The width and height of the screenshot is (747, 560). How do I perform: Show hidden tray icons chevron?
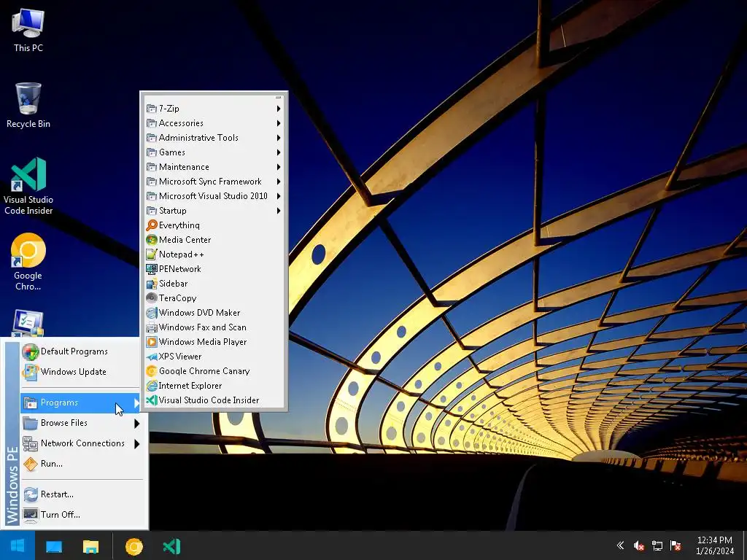click(x=620, y=545)
